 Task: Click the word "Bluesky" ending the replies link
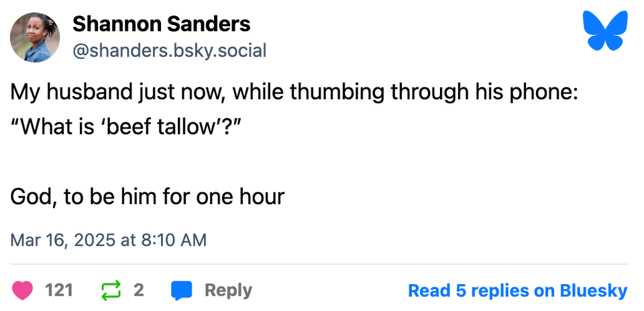click(593, 290)
